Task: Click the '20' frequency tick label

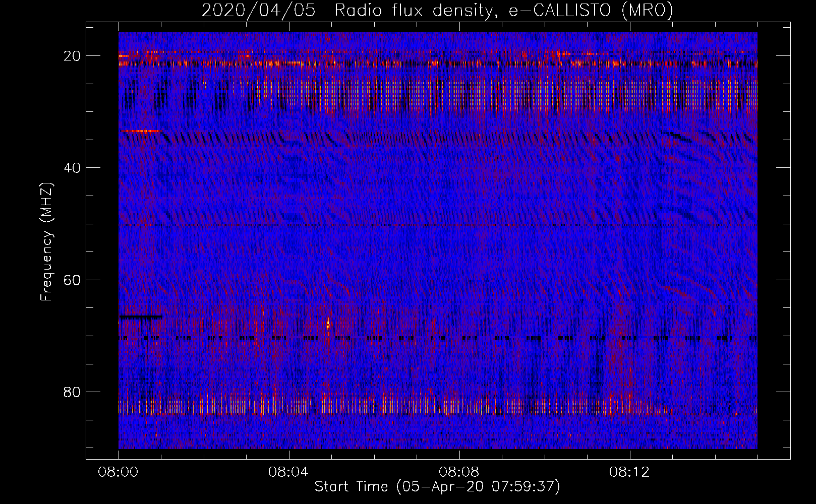Action: pyautogui.click(x=73, y=55)
